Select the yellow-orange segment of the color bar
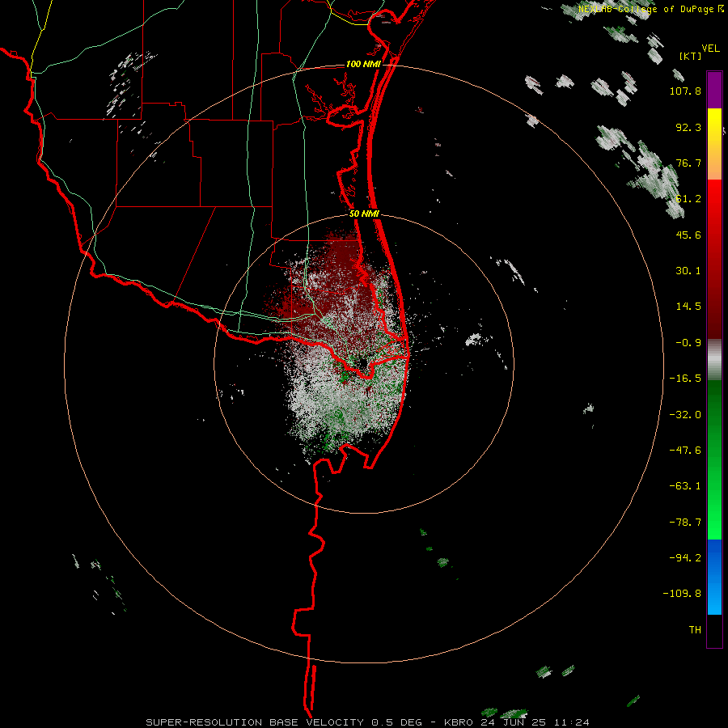This screenshot has height=728, width=728. pyautogui.click(x=714, y=144)
